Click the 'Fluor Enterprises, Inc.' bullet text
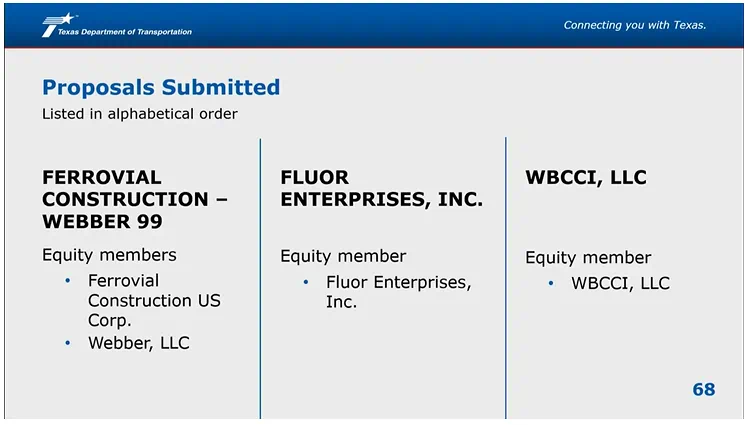Image resolution: width=745 pixels, height=425 pixels. (399, 292)
